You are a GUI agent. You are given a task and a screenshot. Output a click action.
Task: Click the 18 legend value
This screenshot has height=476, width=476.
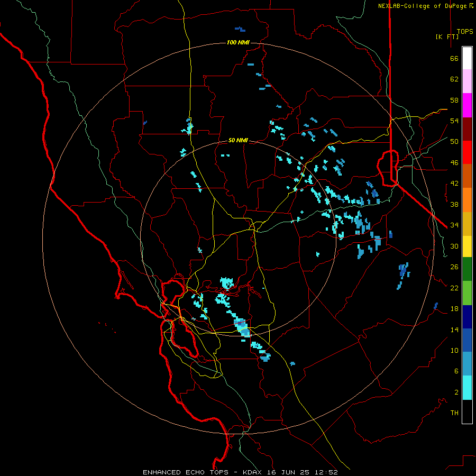(x=454, y=309)
